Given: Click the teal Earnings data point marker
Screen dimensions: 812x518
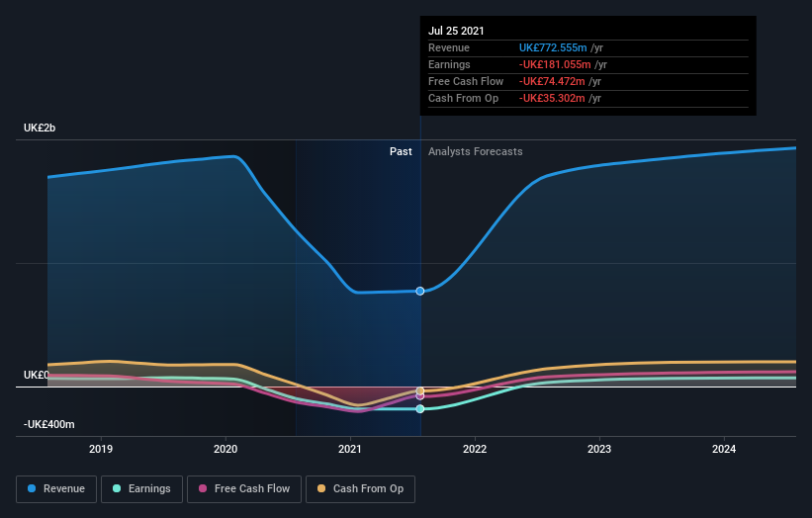Looking at the screenshot, I should [420, 409].
